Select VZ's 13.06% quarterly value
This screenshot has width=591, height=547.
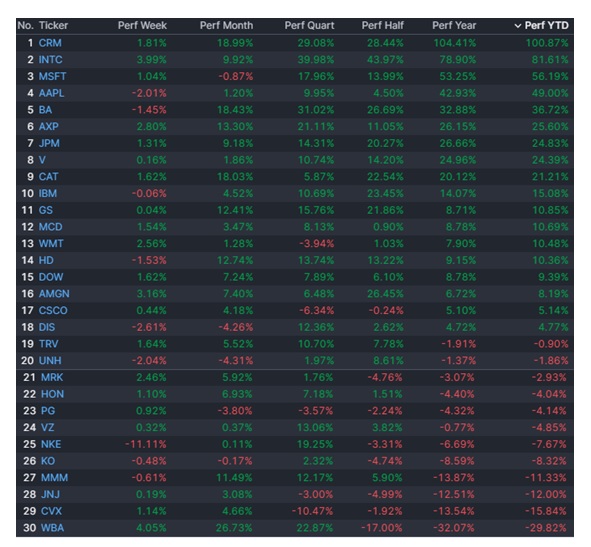tap(315, 427)
